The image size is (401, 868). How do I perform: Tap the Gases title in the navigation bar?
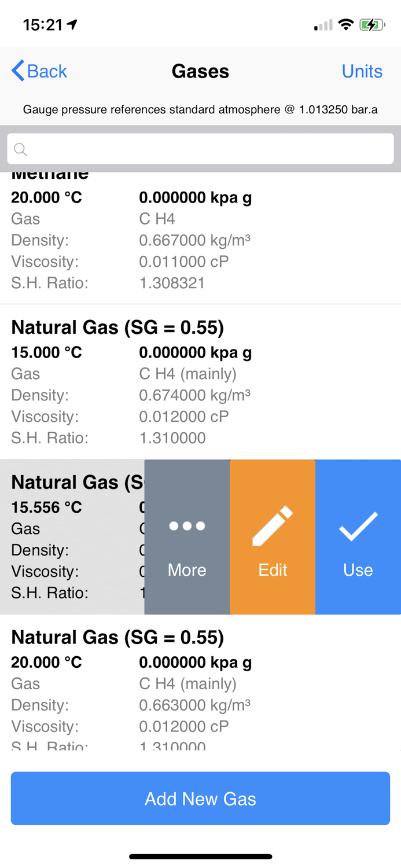tap(200, 71)
